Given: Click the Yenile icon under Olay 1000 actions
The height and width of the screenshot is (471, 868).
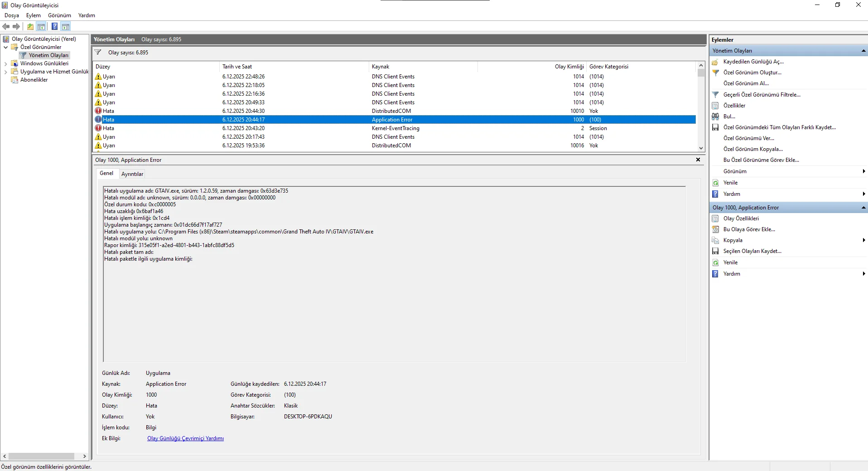Looking at the screenshot, I should point(715,262).
